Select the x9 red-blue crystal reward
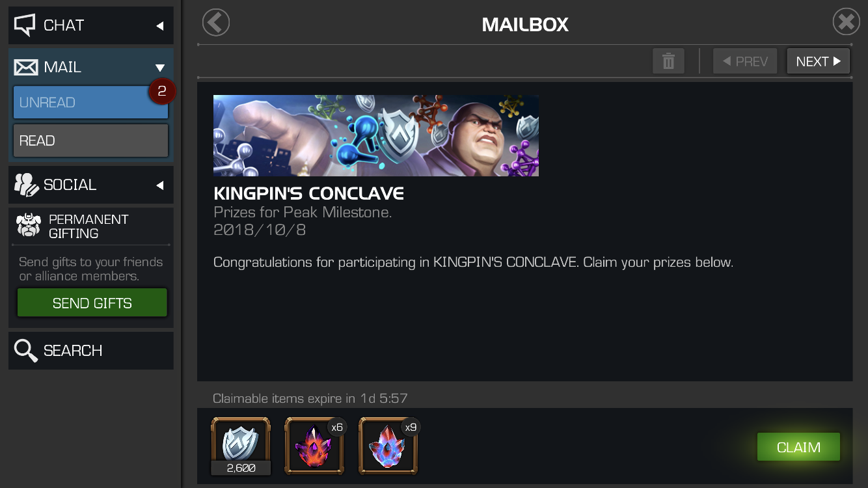The image size is (868, 488). pos(389,446)
